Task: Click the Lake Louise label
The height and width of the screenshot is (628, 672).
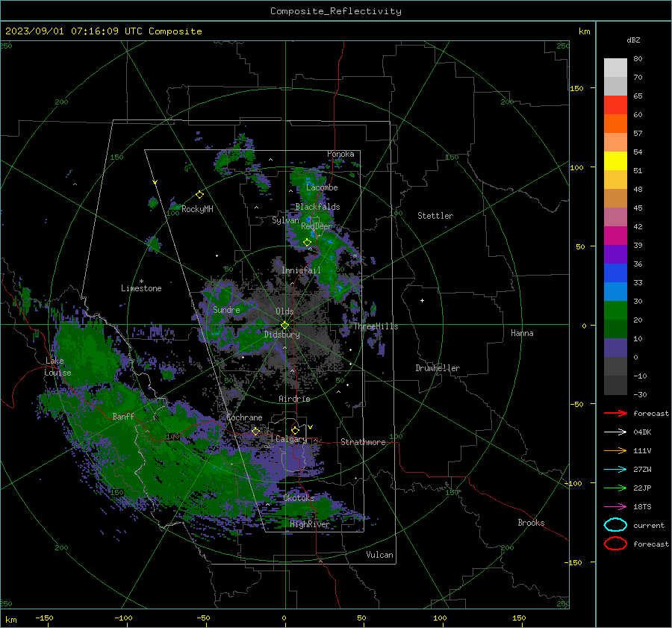Action: pos(57,367)
